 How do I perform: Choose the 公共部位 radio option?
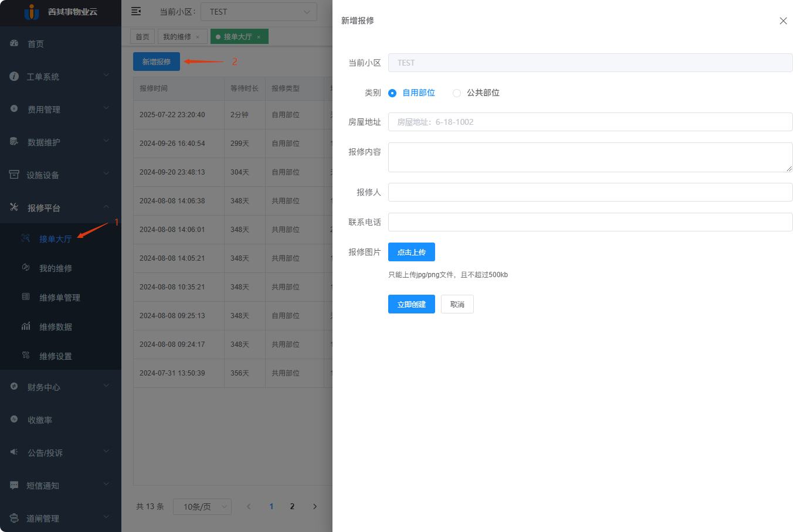457,93
